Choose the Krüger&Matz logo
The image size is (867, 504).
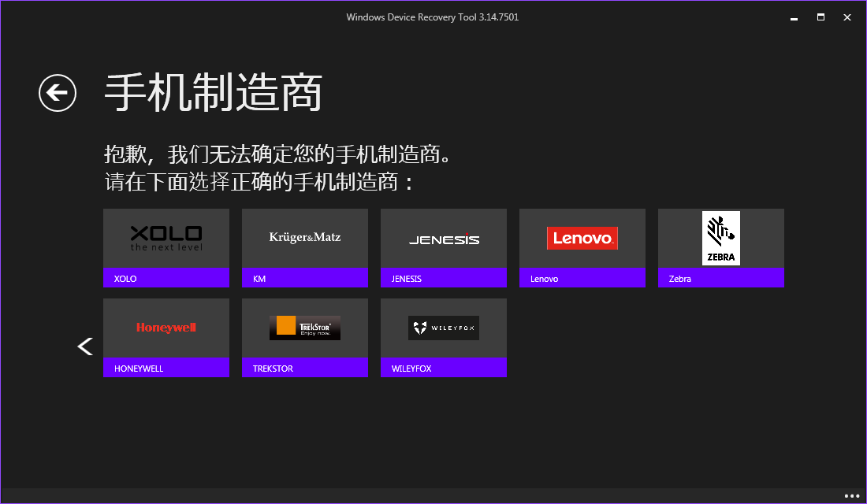305,237
